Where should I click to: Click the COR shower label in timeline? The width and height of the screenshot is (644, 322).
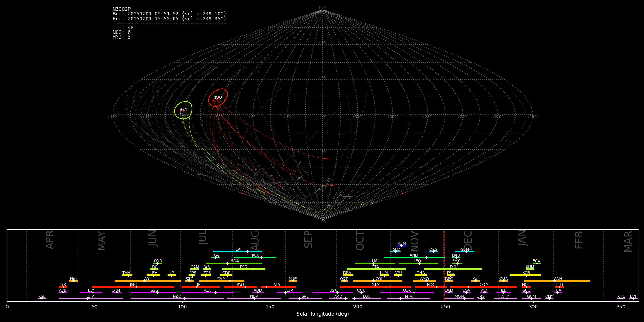coord(158,261)
